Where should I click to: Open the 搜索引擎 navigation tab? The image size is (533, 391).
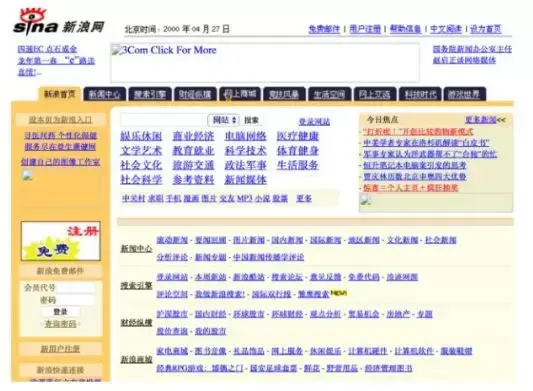pos(150,94)
